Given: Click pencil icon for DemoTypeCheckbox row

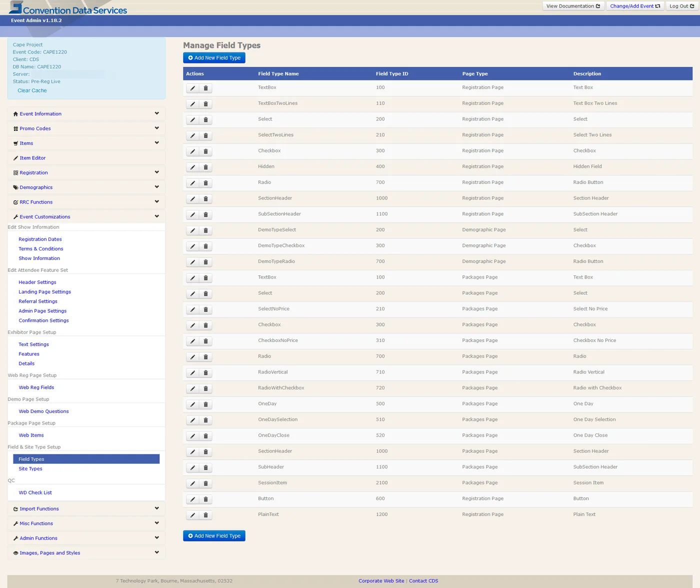Looking at the screenshot, I should [x=192, y=246].
